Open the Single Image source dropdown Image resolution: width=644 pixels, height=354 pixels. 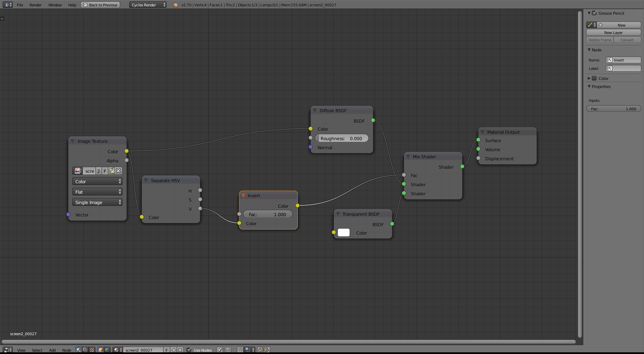point(97,202)
